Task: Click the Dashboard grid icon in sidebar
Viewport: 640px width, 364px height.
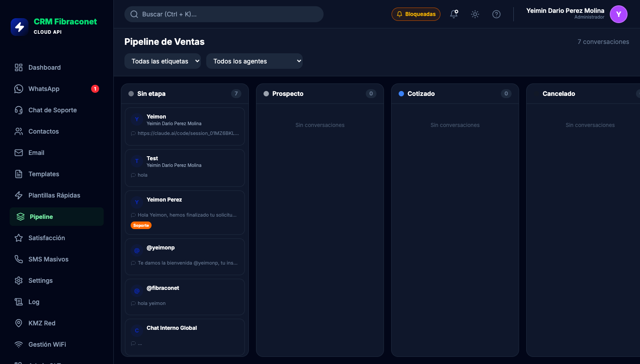Action: click(x=19, y=67)
